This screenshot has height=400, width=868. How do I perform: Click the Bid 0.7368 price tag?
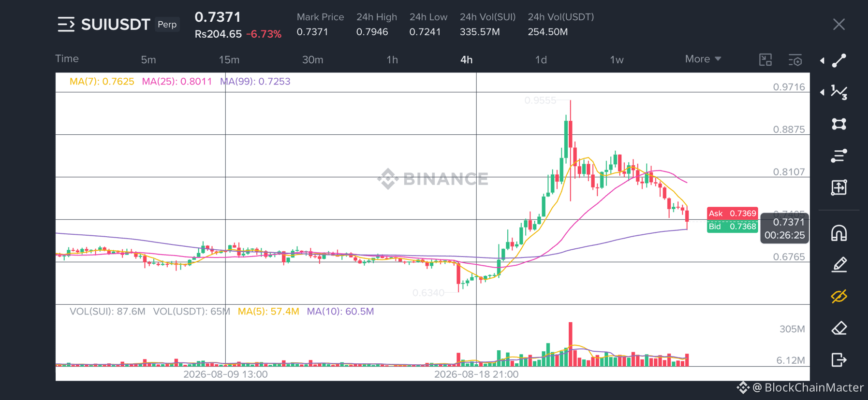click(x=732, y=227)
